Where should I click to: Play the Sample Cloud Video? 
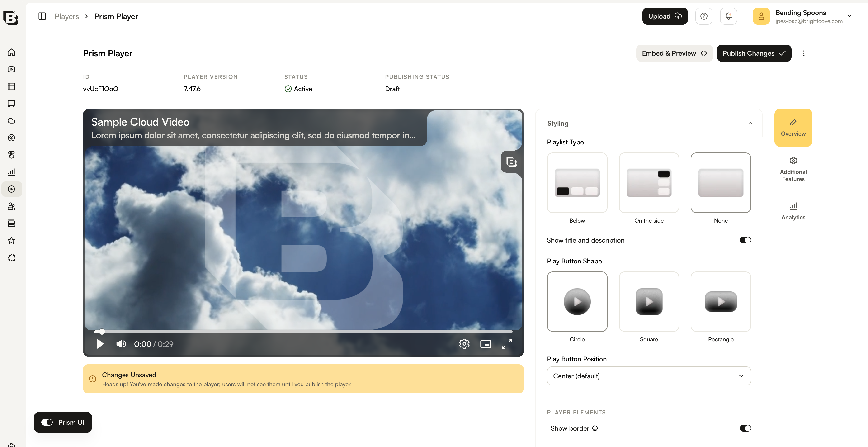[100, 344]
